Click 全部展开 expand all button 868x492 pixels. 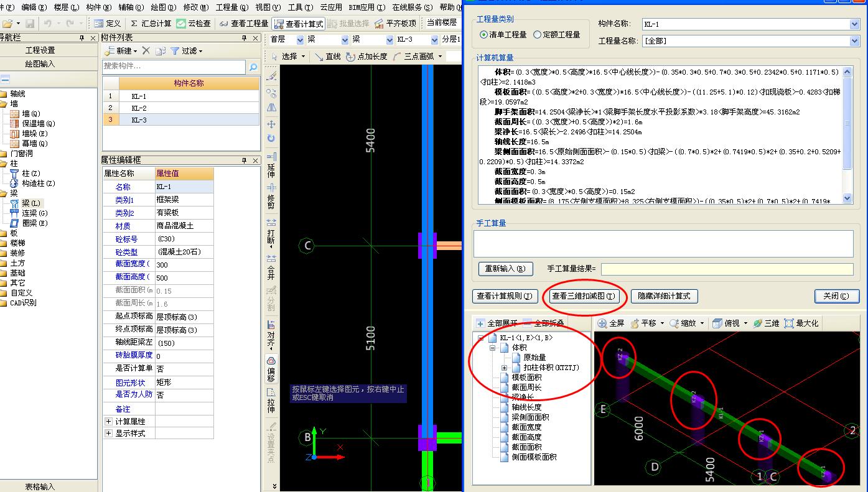tap(497, 323)
